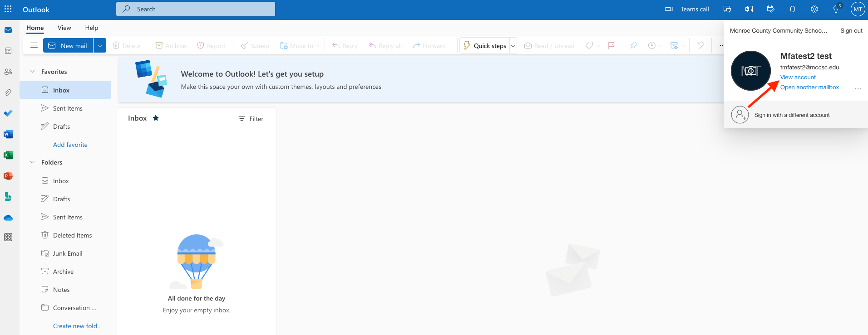
Task: Open People contacts icon
Action: point(8,72)
